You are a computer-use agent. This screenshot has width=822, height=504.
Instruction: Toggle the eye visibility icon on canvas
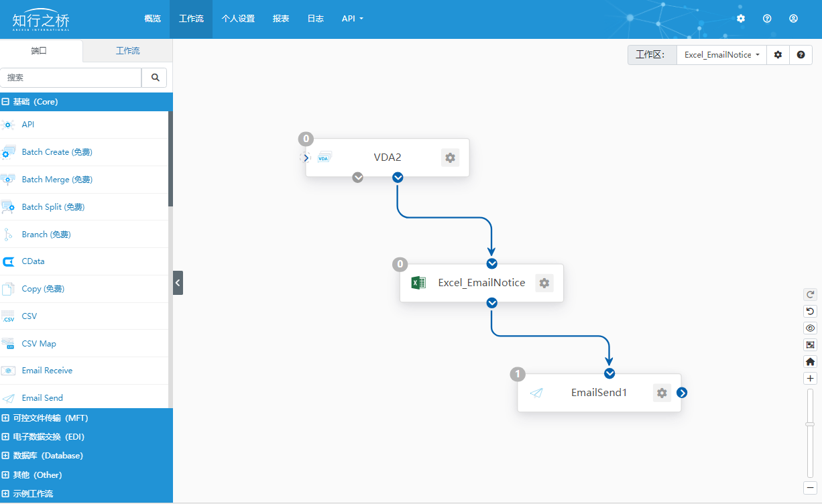coord(810,328)
